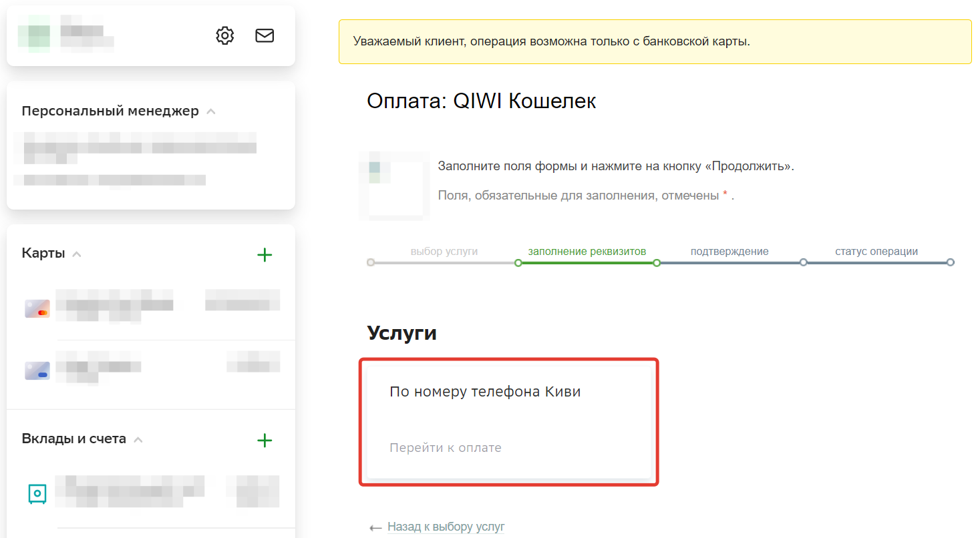Open messages via the envelope icon

point(265,35)
